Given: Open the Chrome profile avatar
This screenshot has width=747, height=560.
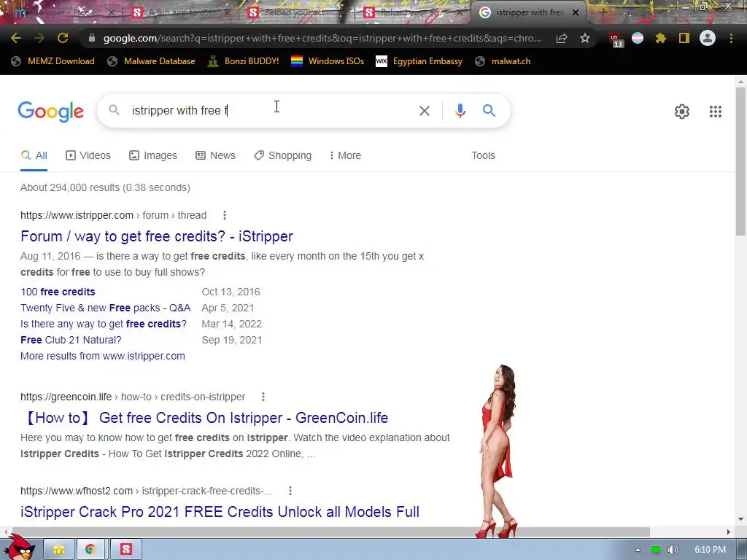Looking at the screenshot, I should (708, 38).
